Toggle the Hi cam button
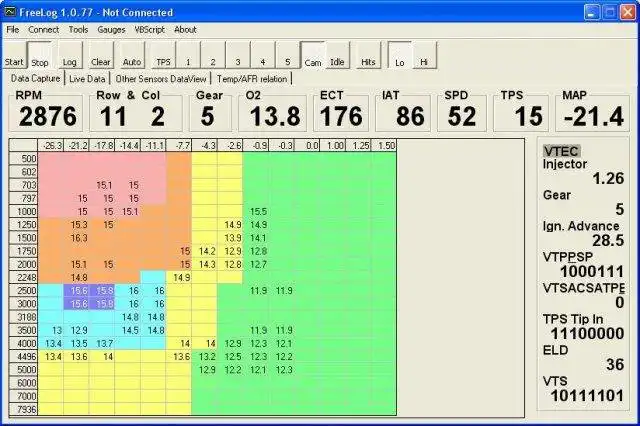Screen dimensions: 640x426 [424, 55]
